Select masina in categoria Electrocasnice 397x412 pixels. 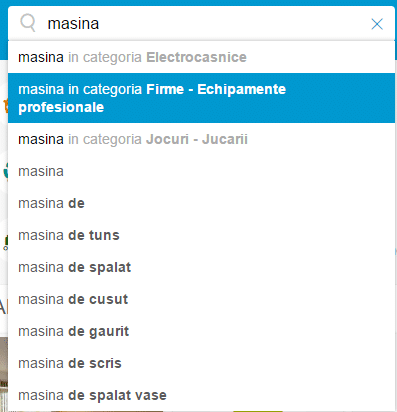tap(201, 57)
